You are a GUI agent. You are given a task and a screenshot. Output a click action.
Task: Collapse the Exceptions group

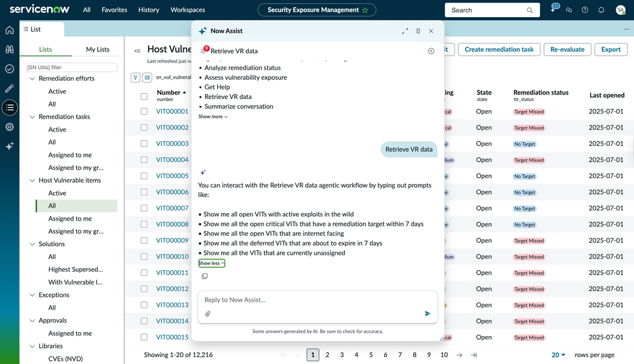click(x=32, y=295)
